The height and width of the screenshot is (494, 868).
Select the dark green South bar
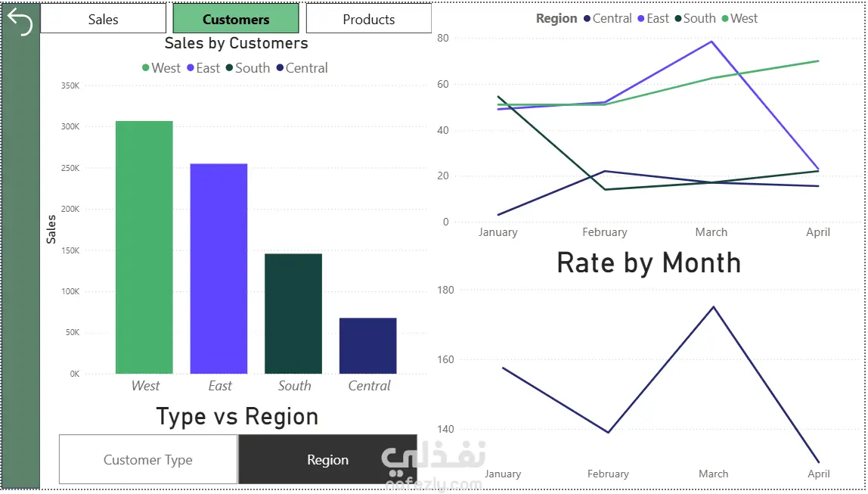tap(293, 313)
